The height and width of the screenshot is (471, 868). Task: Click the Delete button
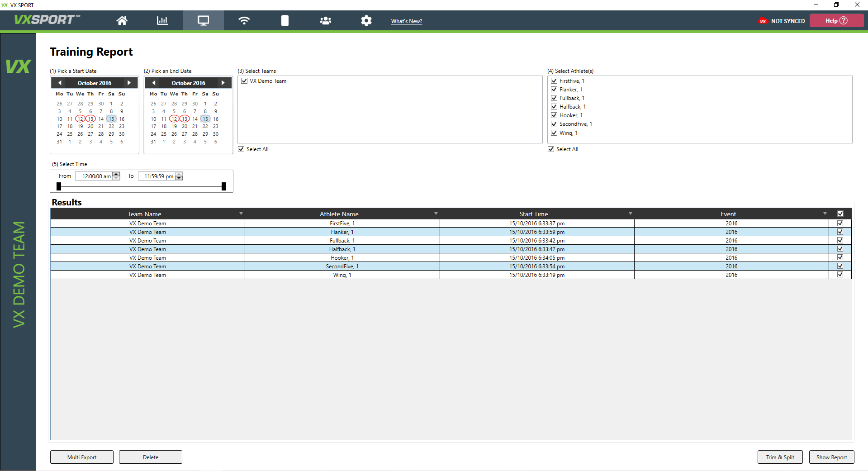[151, 457]
